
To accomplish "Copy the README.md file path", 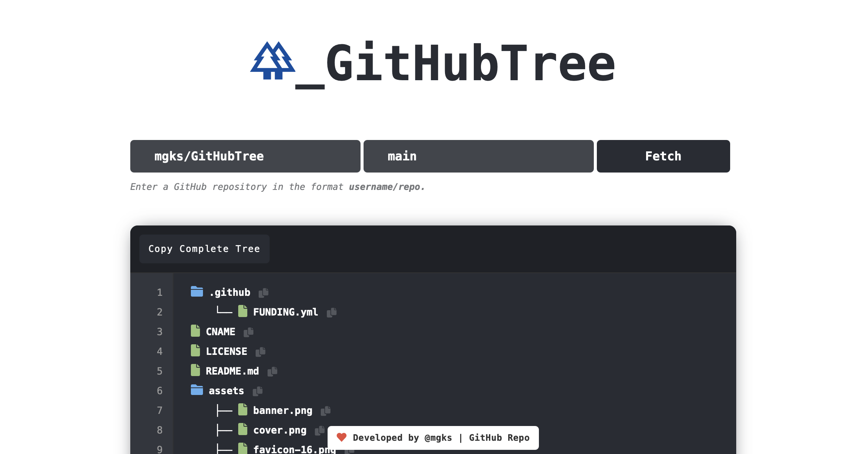I will click(273, 371).
